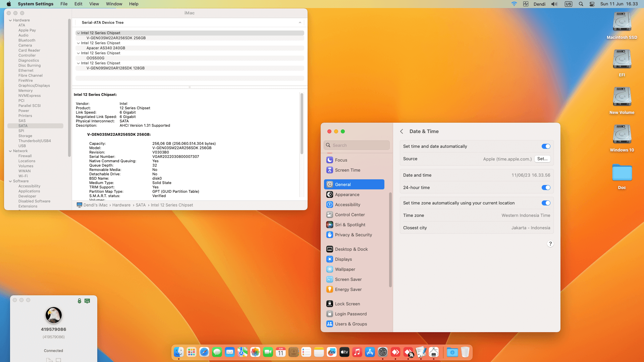Collapse chipset node above V-GEN03SM22AR256SDK
Viewport: 644px width, 362px height.
click(78, 33)
